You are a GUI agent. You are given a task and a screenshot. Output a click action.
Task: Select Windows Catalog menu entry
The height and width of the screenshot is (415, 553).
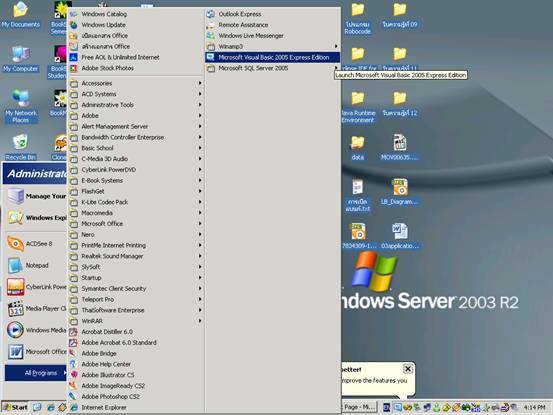136,14
